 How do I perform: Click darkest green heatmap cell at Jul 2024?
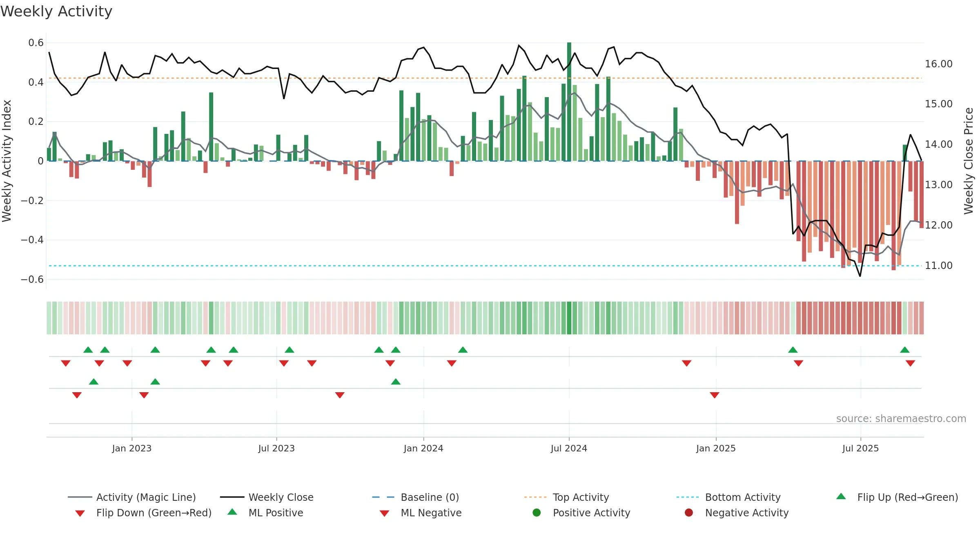(x=569, y=318)
